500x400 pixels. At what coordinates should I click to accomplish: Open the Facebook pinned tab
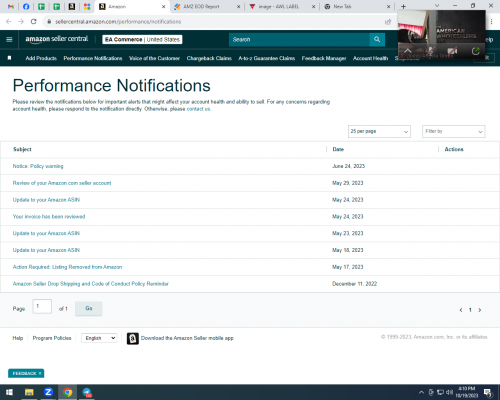click(x=26, y=6)
